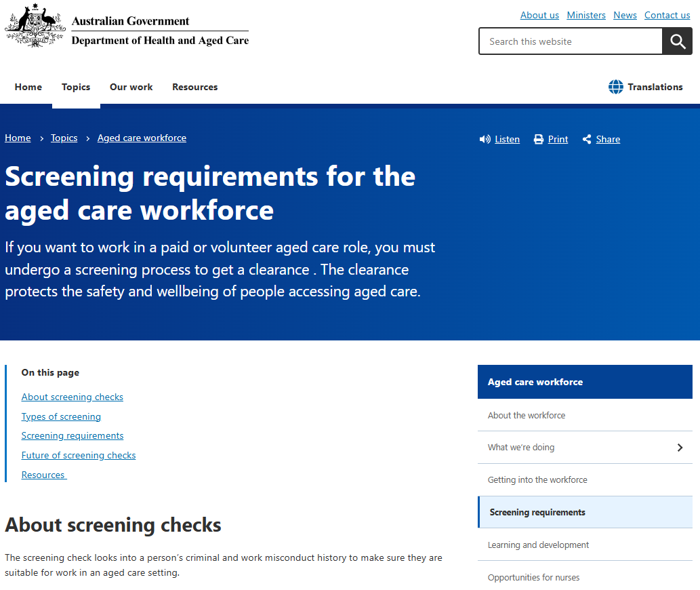Image resolution: width=700 pixels, height=590 pixels.
Task: Open the Contact us link
Action: coord(667,15)
